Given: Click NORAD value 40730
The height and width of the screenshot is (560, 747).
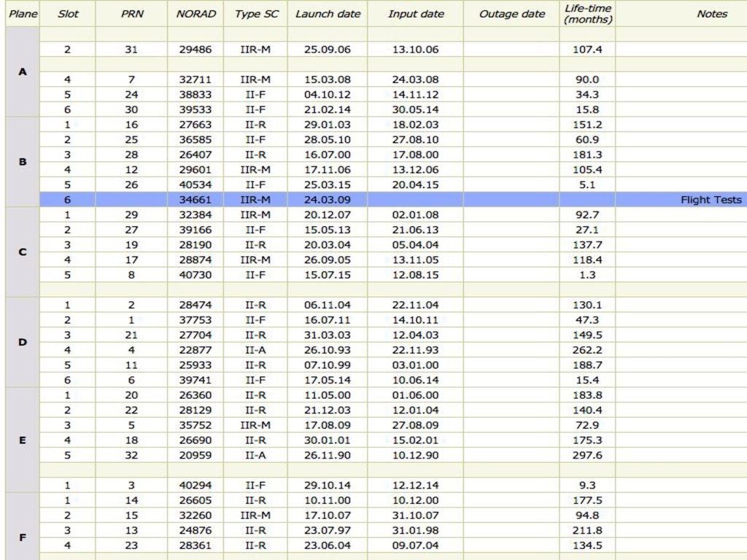Looking at the screenshot, I should pos(196,275).
